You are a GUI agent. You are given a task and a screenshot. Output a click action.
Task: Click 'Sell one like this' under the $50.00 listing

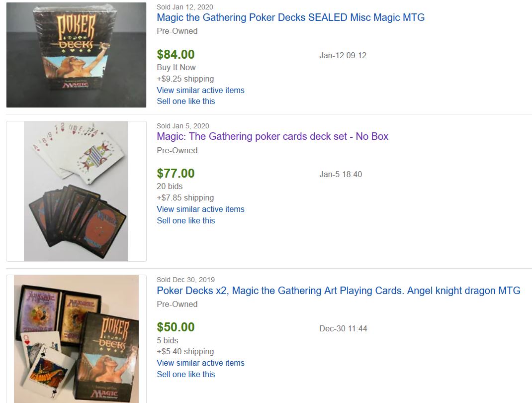tap(185, 374)
